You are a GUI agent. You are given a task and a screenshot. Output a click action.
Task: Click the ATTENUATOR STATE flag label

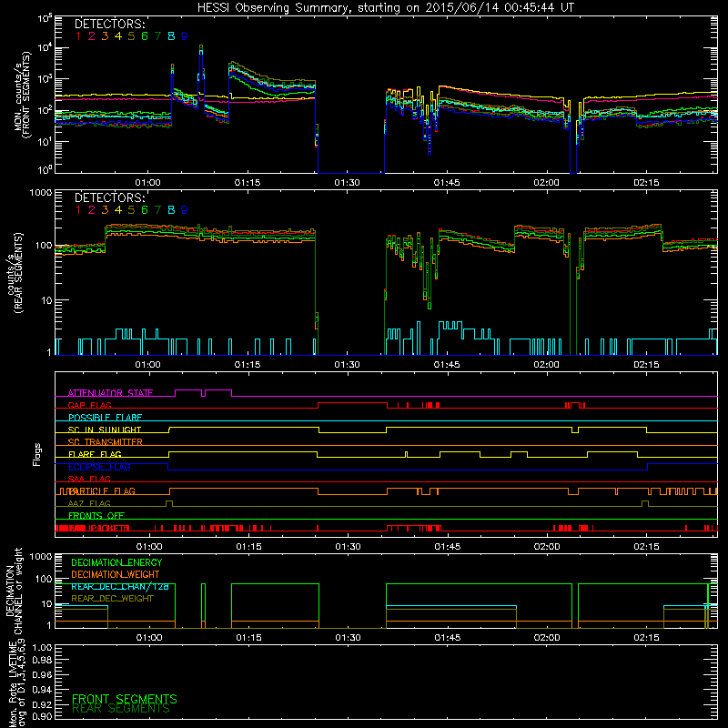click(110, 393)
